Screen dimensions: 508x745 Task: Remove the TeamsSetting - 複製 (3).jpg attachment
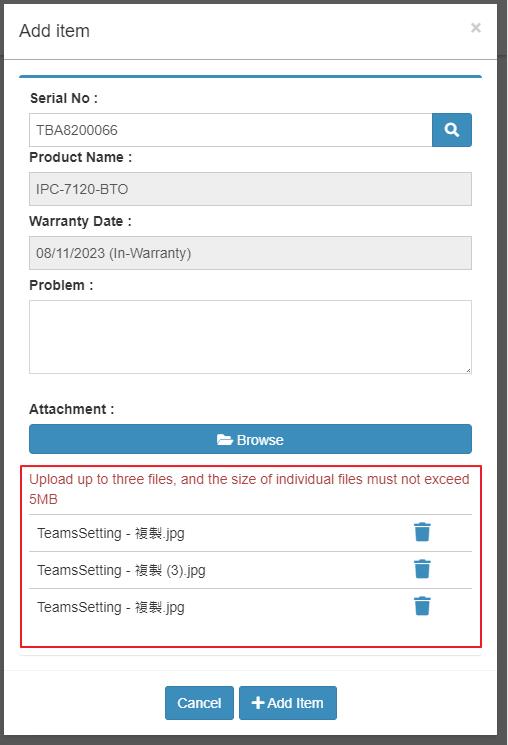[422, 569]
